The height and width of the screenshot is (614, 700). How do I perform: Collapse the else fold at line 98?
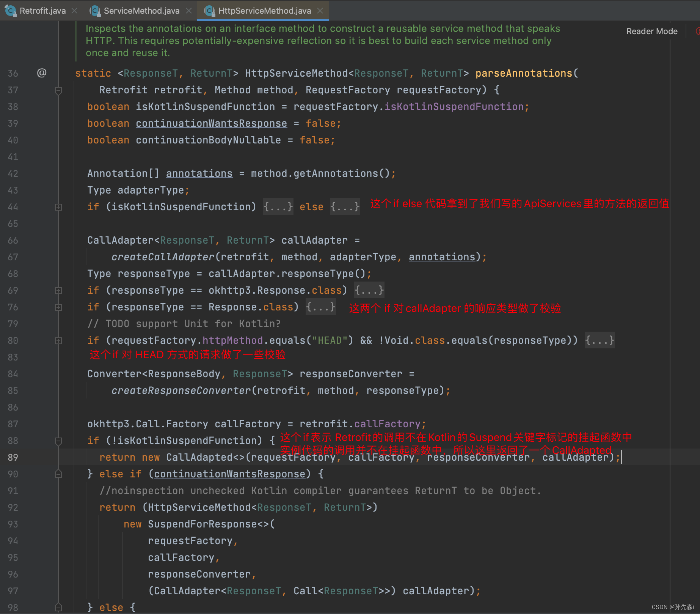[58, 607]
